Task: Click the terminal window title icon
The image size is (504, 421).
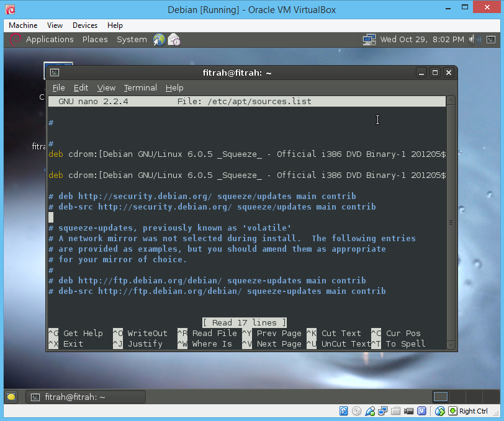Action: tap(55, 73)
